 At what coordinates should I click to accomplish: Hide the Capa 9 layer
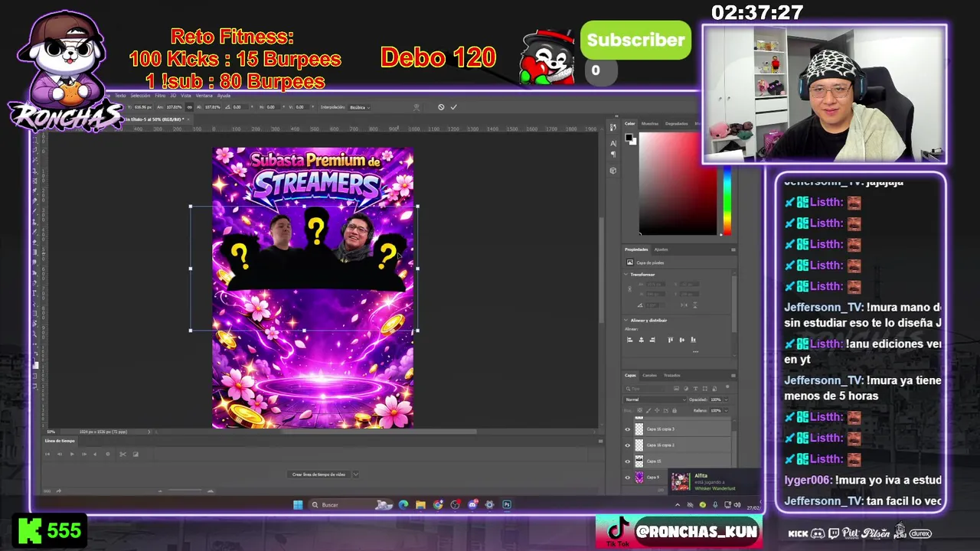pyautogui.click(x=628, y=478)
